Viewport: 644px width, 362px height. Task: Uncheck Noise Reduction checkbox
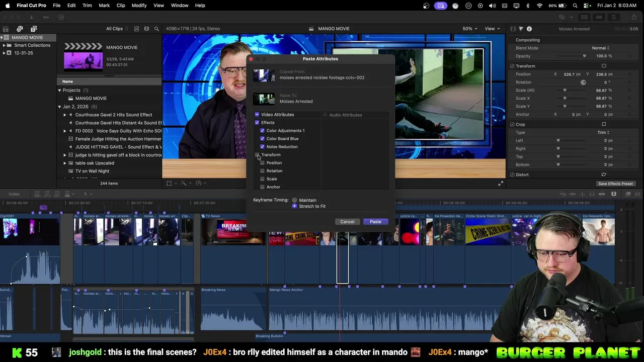pos(262,147)
